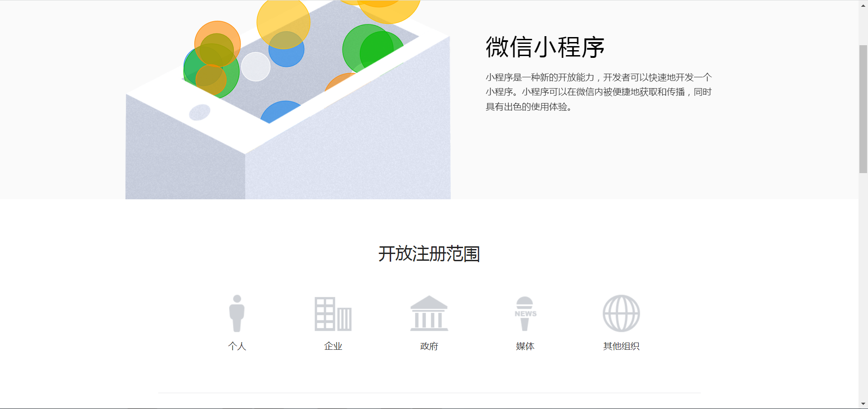868x409 pixels.
Task: Click the 企业 office building icon
Action: point(333,314)
